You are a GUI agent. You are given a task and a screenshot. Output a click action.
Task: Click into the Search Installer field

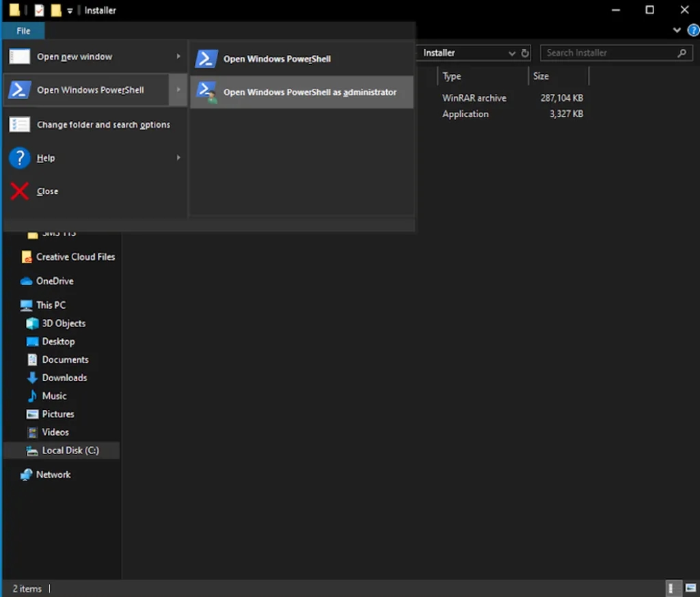(608, 53)
